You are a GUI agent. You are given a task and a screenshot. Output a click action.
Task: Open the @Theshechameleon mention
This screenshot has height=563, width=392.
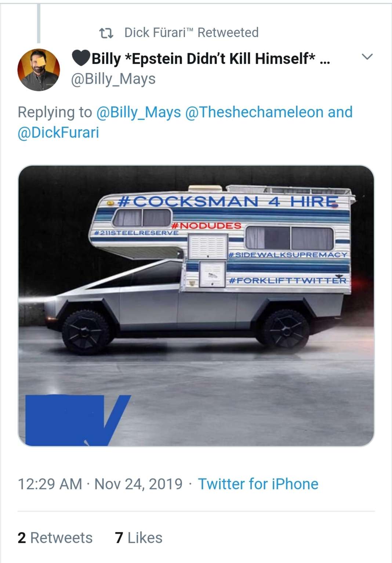pyautogui.click(x=254, y=112)
